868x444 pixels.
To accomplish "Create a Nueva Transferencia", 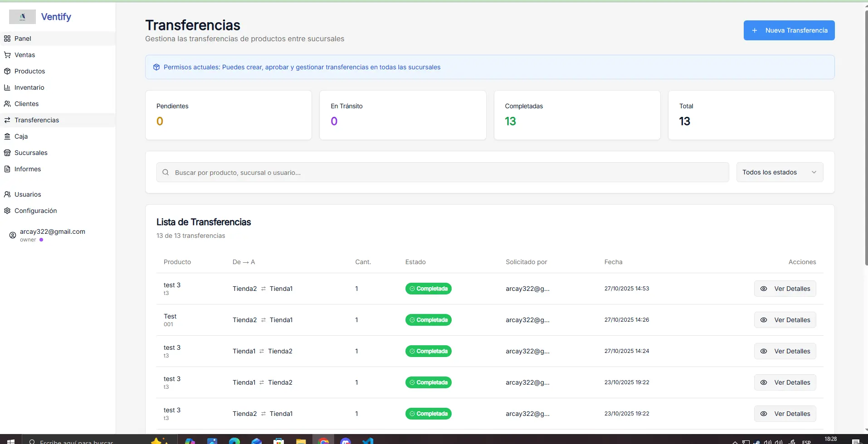I will point(789,30).
